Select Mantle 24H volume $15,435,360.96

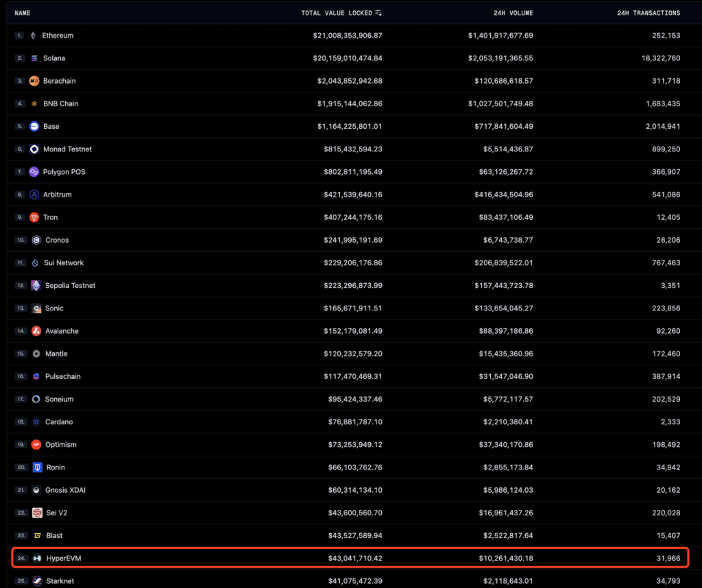[x=506, y=354]
